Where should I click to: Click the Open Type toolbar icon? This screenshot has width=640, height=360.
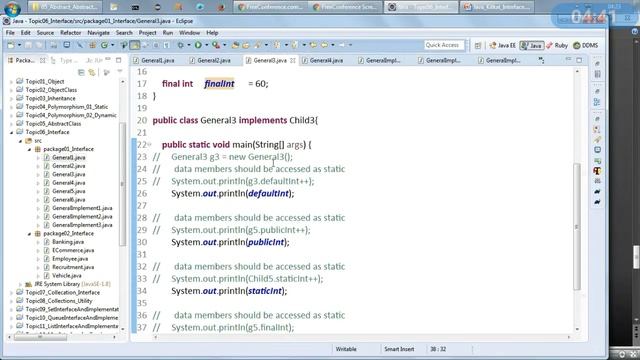click(235, 45)
